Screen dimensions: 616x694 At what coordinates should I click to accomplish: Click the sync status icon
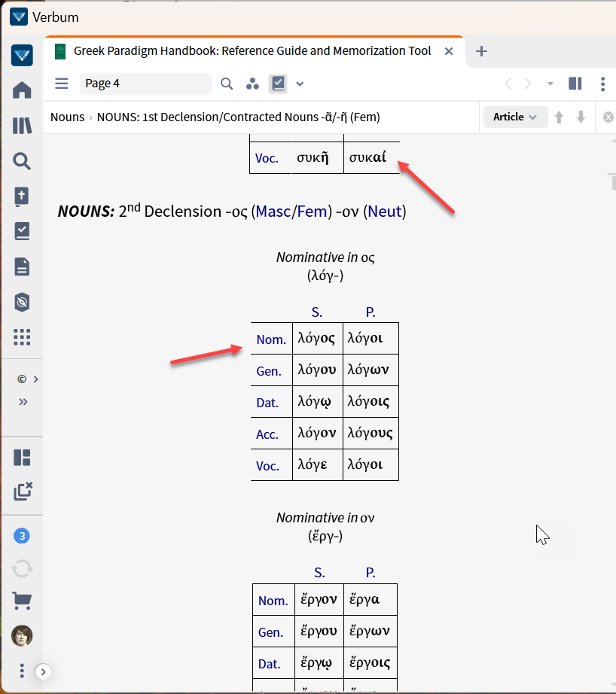tap(22, 569)
